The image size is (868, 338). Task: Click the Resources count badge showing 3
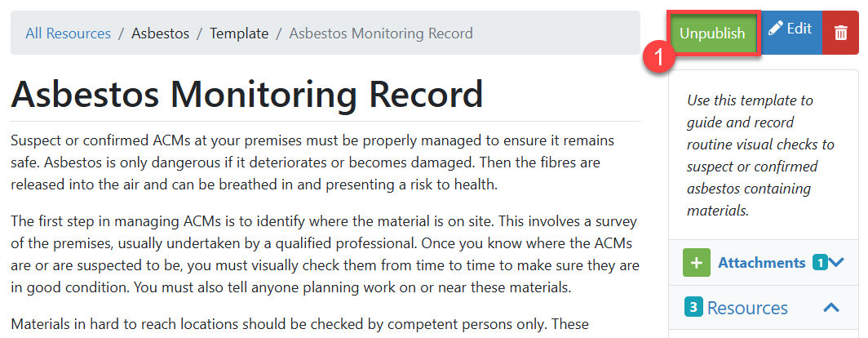coord(692,308)
